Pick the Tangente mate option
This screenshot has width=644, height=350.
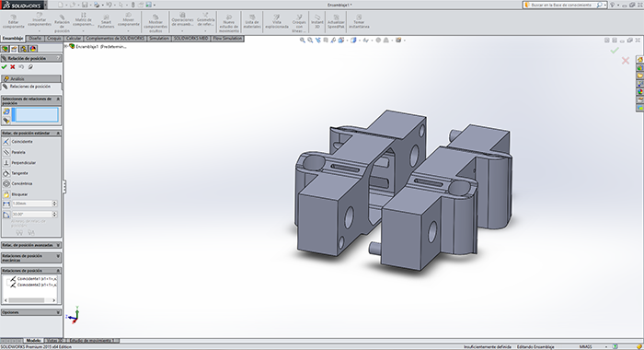[x=19, y=173]
